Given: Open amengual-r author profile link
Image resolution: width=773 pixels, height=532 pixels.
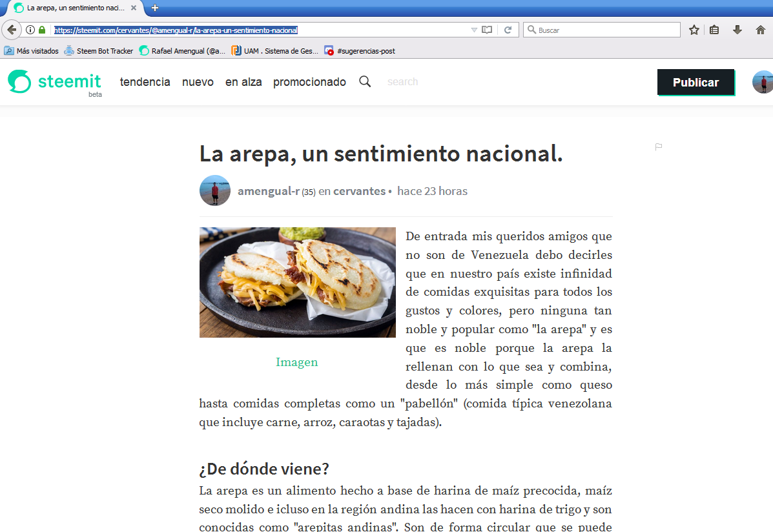Looking at the screenshot, I should pyautogui.click(x=269, y=191).
